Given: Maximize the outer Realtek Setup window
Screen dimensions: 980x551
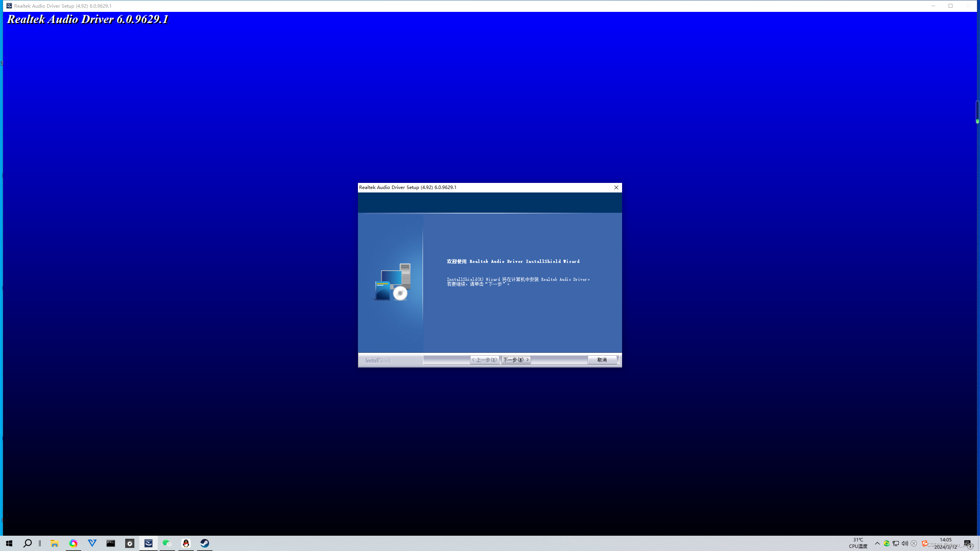Looking at the screenshot, I should click(x=950, y=6).
